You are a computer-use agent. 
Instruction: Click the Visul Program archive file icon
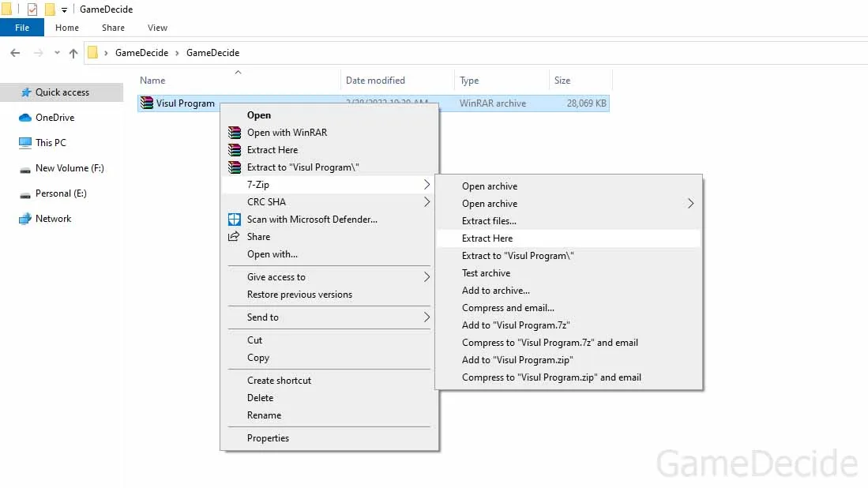click(147, 103)
